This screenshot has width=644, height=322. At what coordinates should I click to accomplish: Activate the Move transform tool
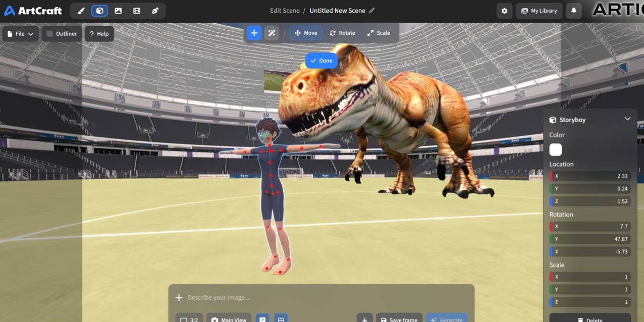(x=306, y=33)
